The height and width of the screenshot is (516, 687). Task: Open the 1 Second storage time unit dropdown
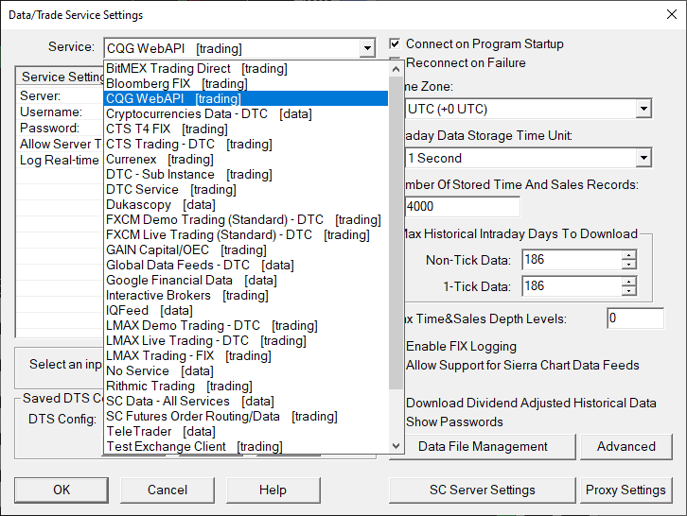(x=644, y=158)
